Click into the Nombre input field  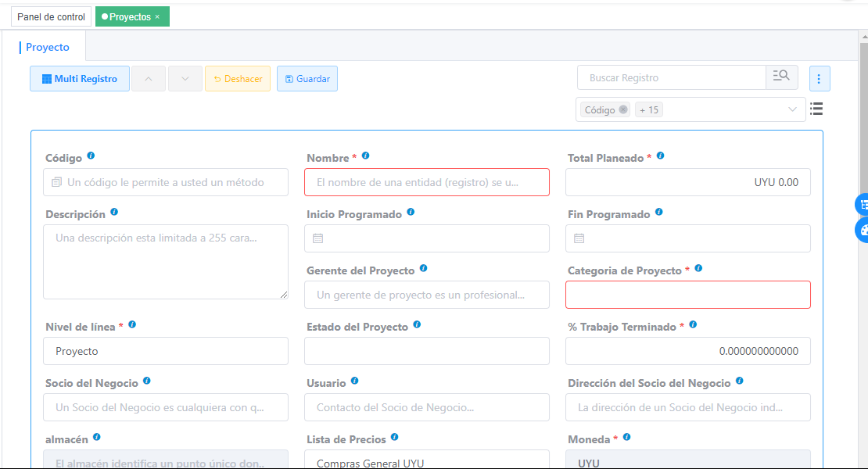pyautogui.click(x=426, y=182)
